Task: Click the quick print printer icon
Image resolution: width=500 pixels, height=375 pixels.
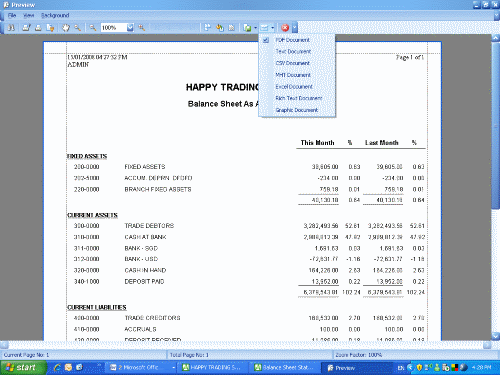Action: pyautogui.click(x=38, y=28)
